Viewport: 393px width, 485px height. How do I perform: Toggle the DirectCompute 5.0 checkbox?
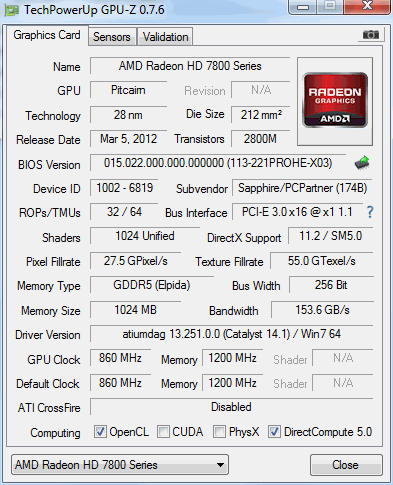274,432
